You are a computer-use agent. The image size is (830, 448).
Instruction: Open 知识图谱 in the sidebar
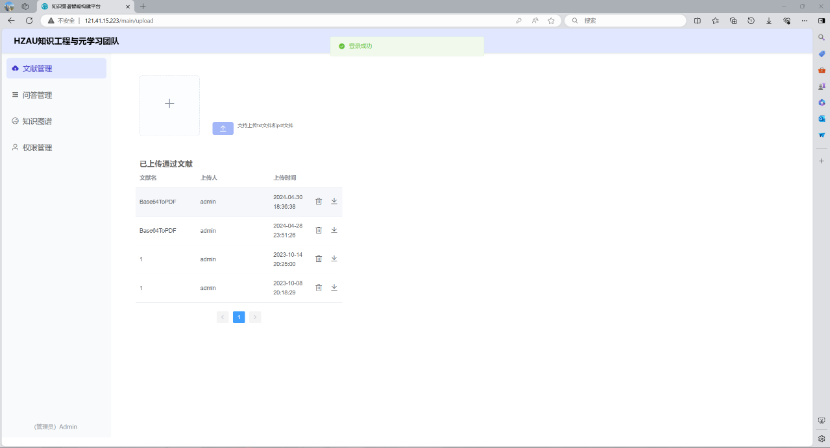(37, 121)
